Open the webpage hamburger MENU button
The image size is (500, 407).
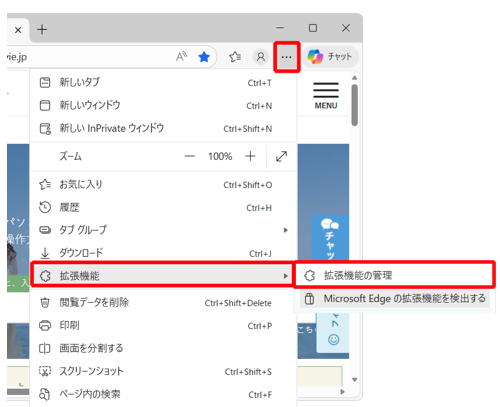[x=326, y=95]
